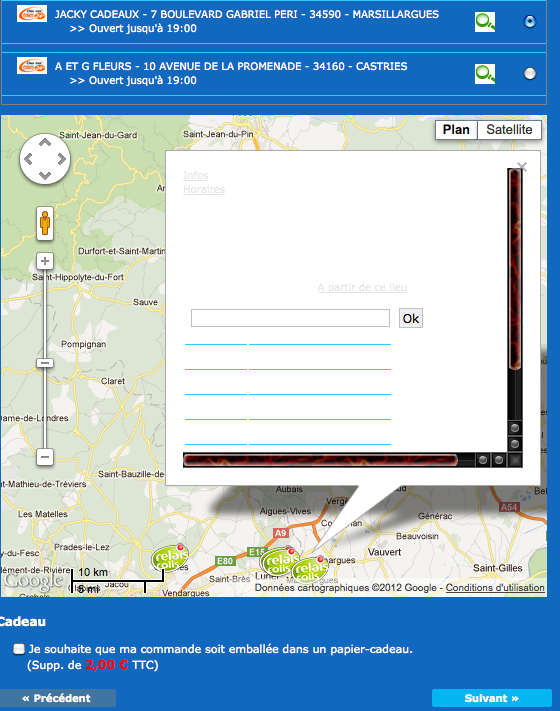Switch the map to Satellite view

coord(509,130)
